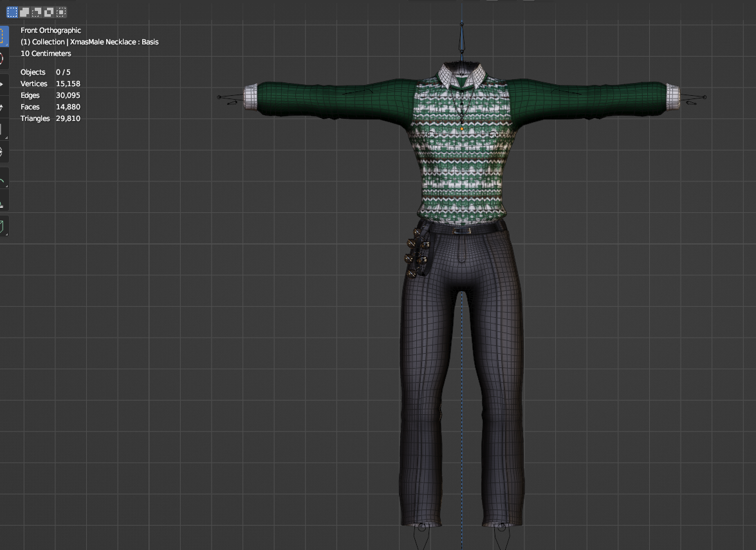Choose the Subtract Selection mode icon
This screenshot has height=550, width=756.
pos(37,12)
